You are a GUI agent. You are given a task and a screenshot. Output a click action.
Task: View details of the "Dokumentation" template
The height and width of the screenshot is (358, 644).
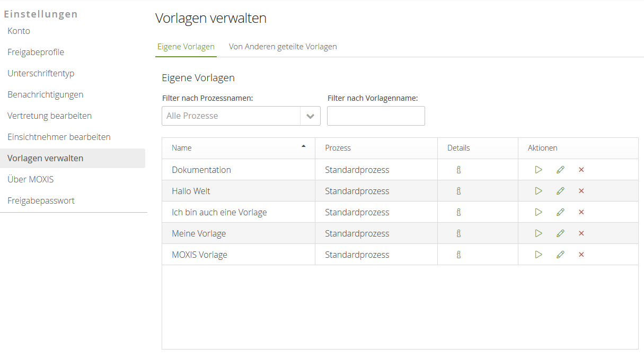point(458,169)
